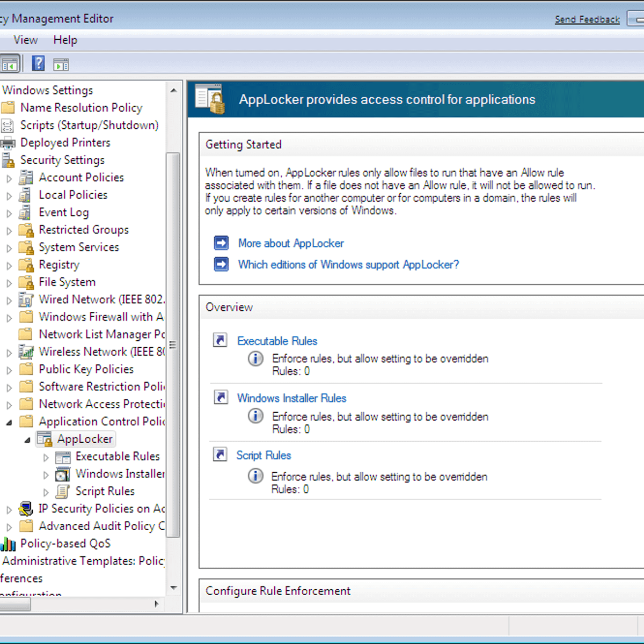Expand the Executable Rules tree node
Image resolution: width=644 pixels, height=644 pixels.
tap(46, 458)
